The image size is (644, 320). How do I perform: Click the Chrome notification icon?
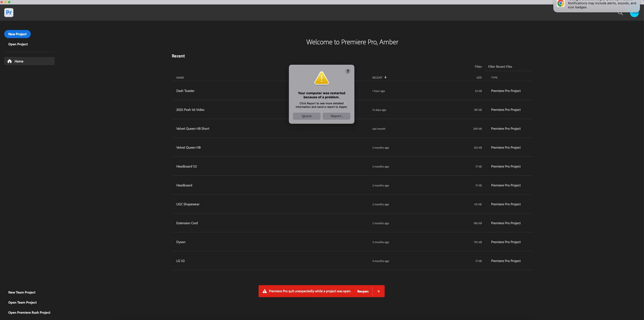point(561,4)
